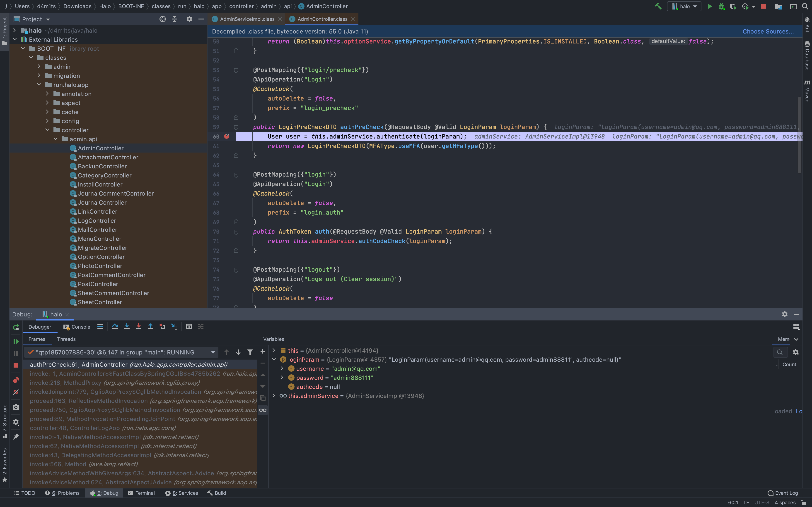The height and width of the screenshot is (507, 812).
Task: Open the Terminal tool window
Action: tap(141, 493)
